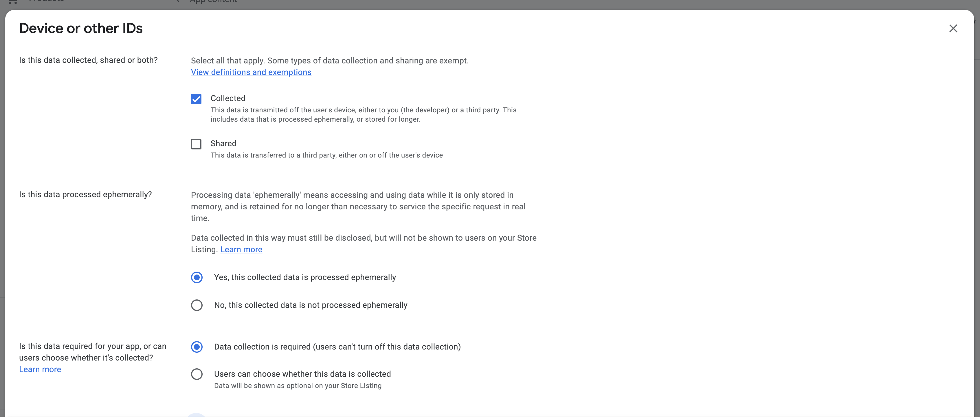Close the Device or other IDs dialog

tap(953, 29)
